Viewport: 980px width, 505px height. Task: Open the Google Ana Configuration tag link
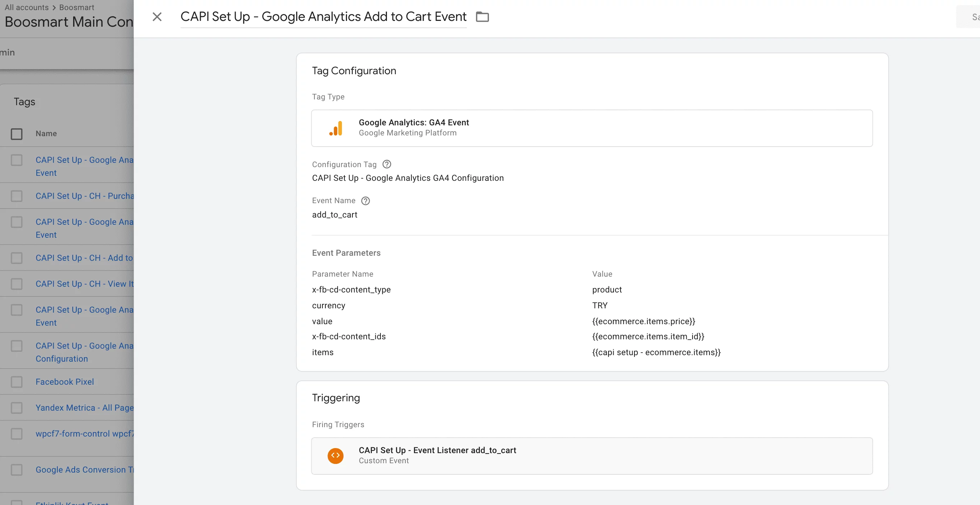(84, 352)
